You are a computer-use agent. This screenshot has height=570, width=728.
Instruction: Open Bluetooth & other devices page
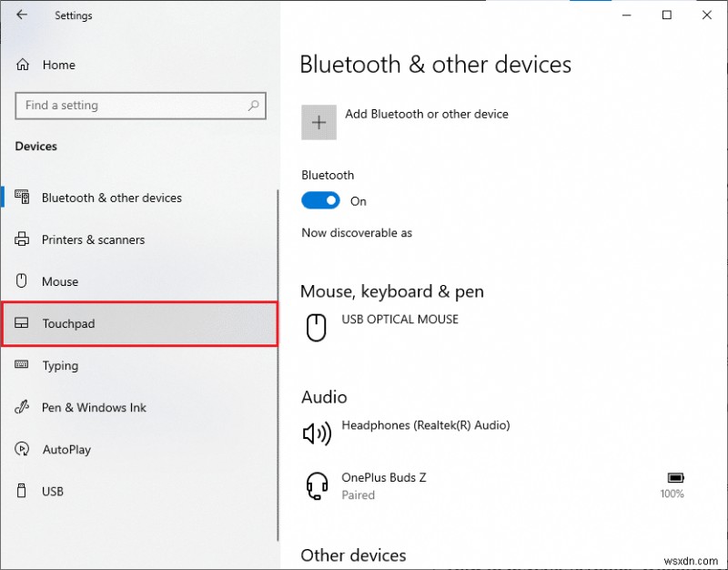(x=111, y=198)
